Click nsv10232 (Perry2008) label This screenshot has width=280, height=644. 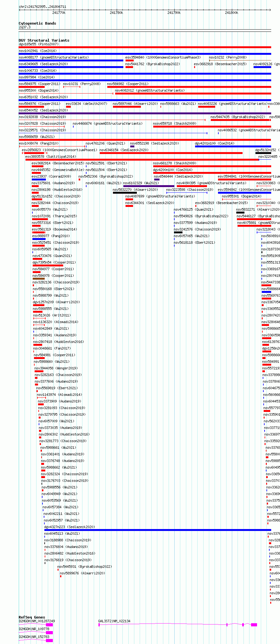pyautogui.click(x=228, y=57)
